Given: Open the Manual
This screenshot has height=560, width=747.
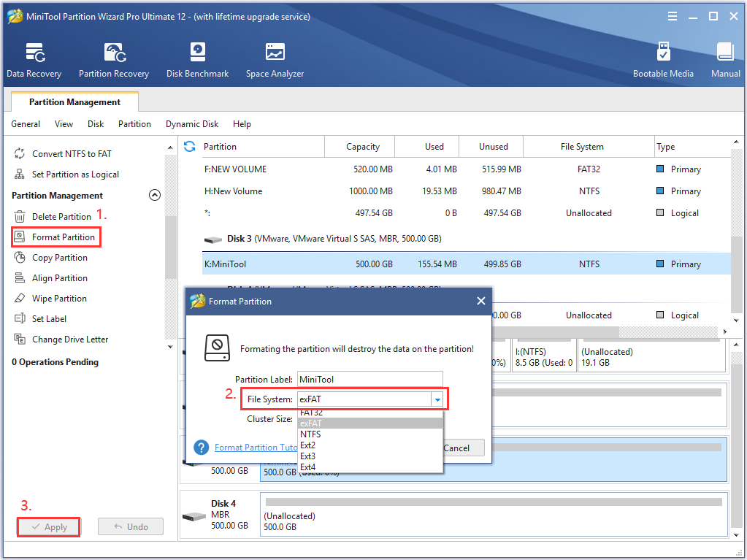Looking at the screenshot, I should (726, 60).
